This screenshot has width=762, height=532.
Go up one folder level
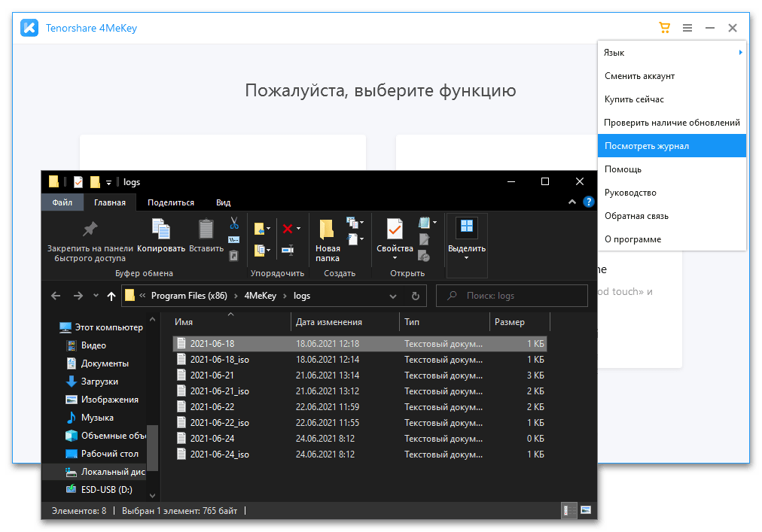(x=111, y=296)
